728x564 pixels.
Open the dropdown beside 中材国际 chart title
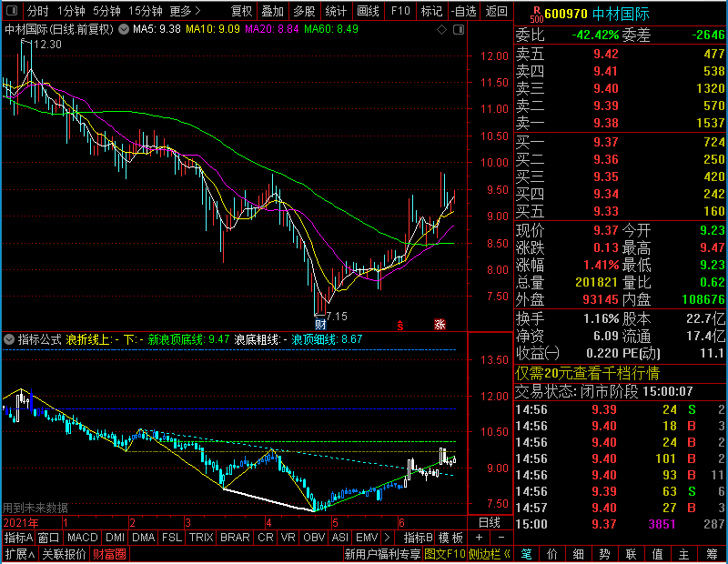coord(124,29)
